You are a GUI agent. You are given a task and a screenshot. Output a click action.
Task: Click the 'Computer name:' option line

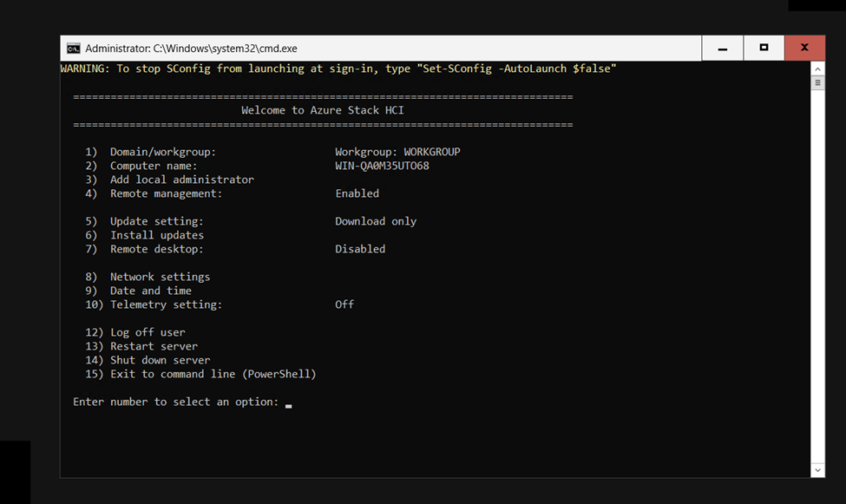[141, 167]
